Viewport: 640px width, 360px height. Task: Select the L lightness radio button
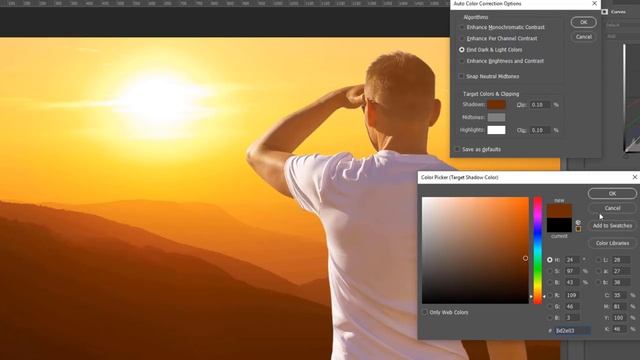pyautogui.click(x=599, y=260)
